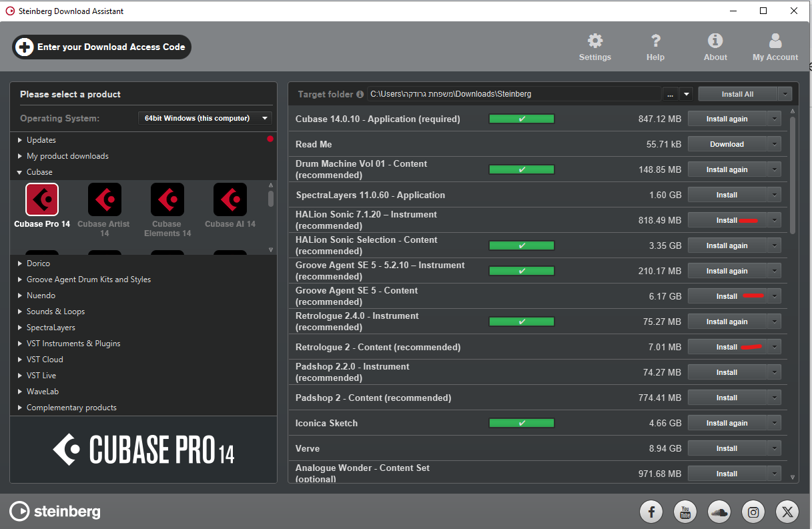Click the Target folder path field
The width and height of the screenshot is (812, 529).
pos(513,94)
